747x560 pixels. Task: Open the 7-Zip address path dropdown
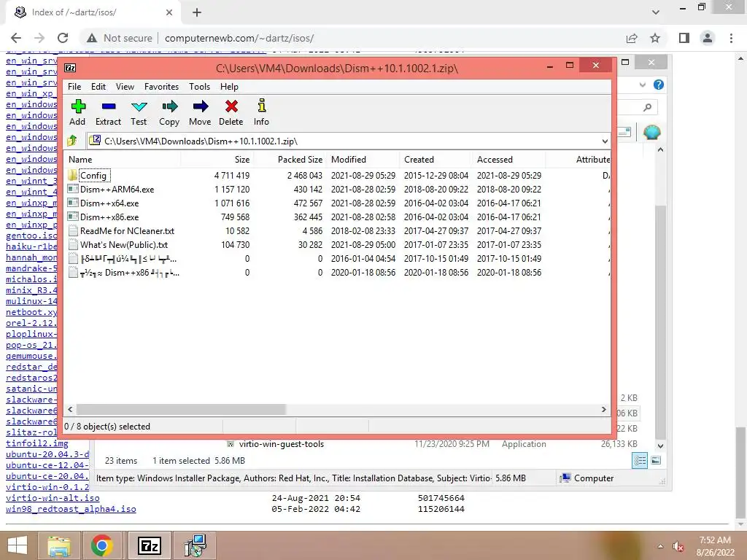click(x=605, y=141)
